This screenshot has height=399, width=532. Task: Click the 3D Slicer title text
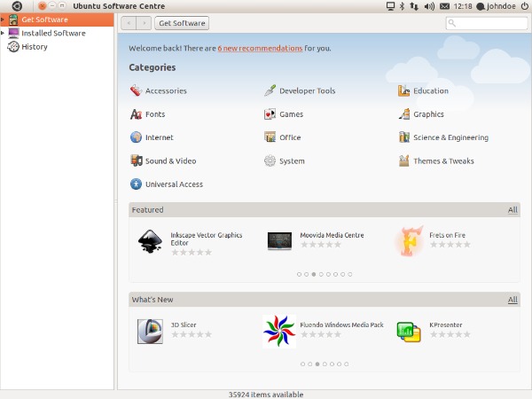[184, 325]
